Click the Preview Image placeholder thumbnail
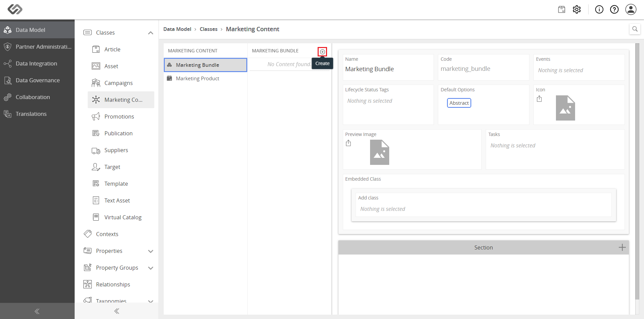Screen dimensions: 644x319 [379, 152]
